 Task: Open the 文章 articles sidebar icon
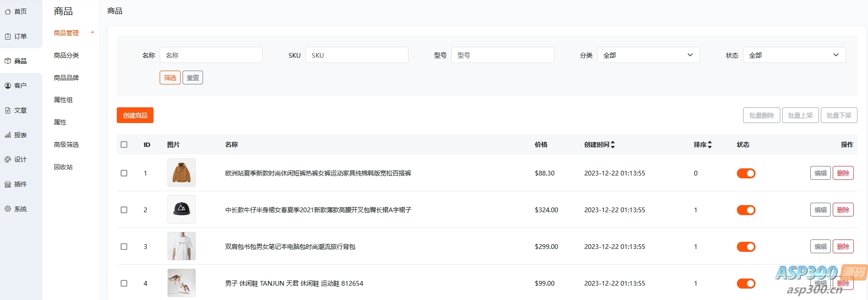pos(8,110)
